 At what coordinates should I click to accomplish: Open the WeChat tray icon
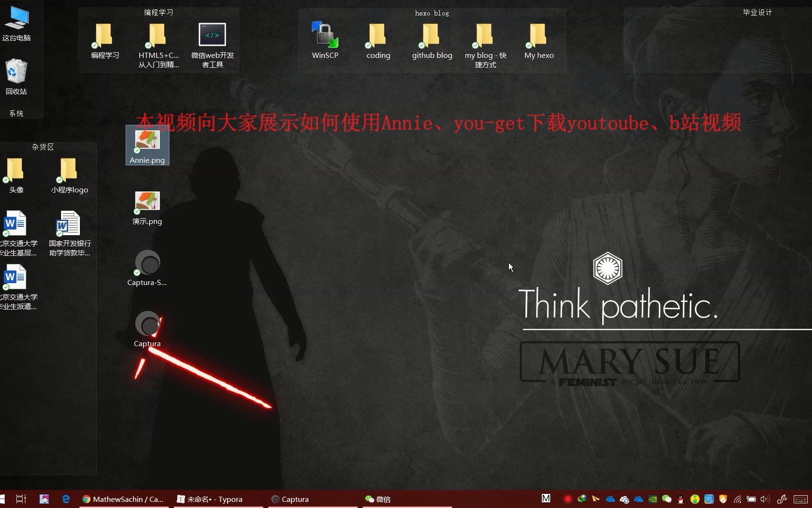coord(667,499)
